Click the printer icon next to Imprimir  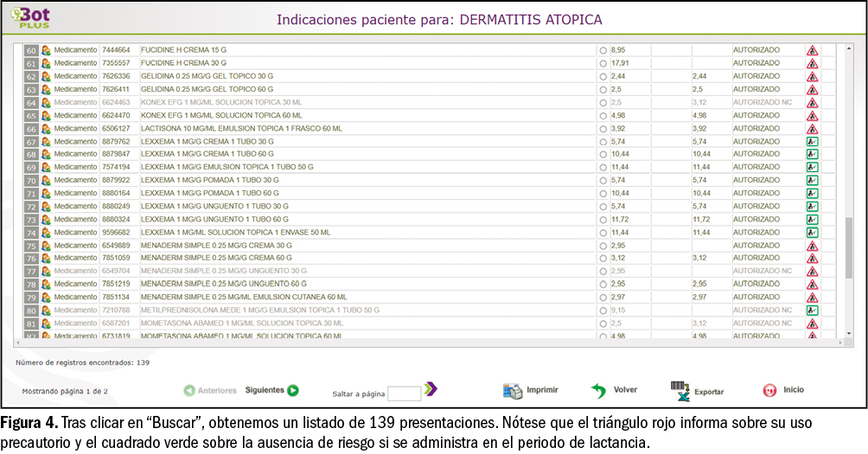tap(513, 391)
